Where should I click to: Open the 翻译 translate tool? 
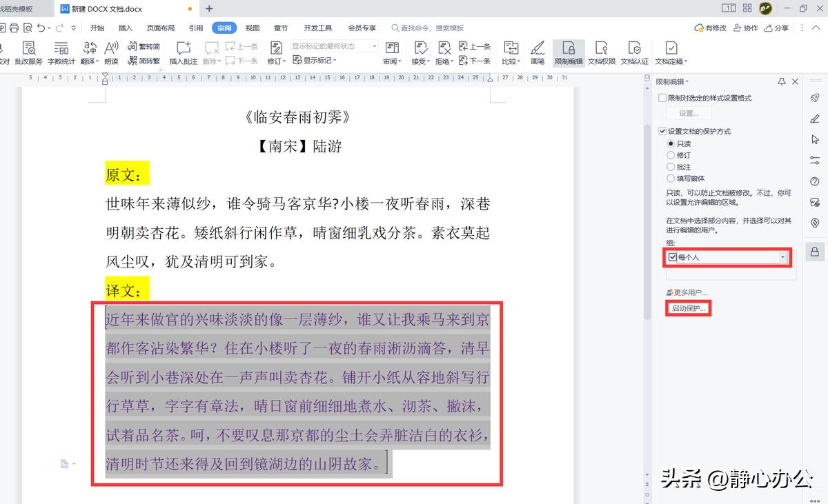pyautogui.click(x=88, y=52)
